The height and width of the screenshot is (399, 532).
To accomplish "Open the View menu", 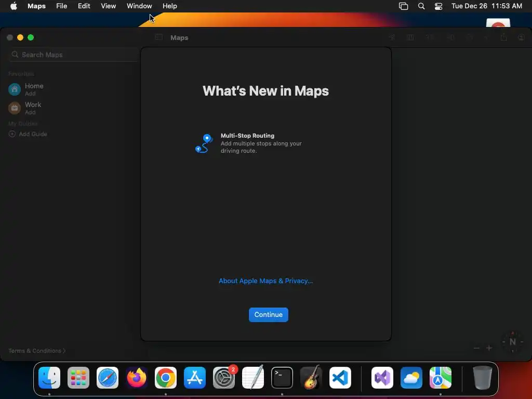I will [x=108, y=6].
